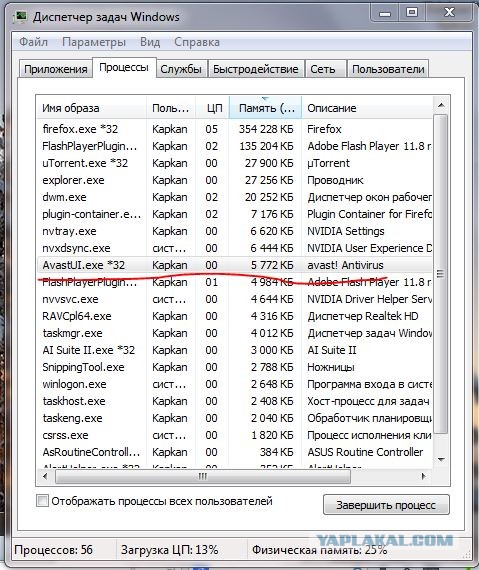Screen dimensions: 479x570
Task: Select the FlashPlayerPlugin row using 135 204 КБ
Action: click(234, 146)
